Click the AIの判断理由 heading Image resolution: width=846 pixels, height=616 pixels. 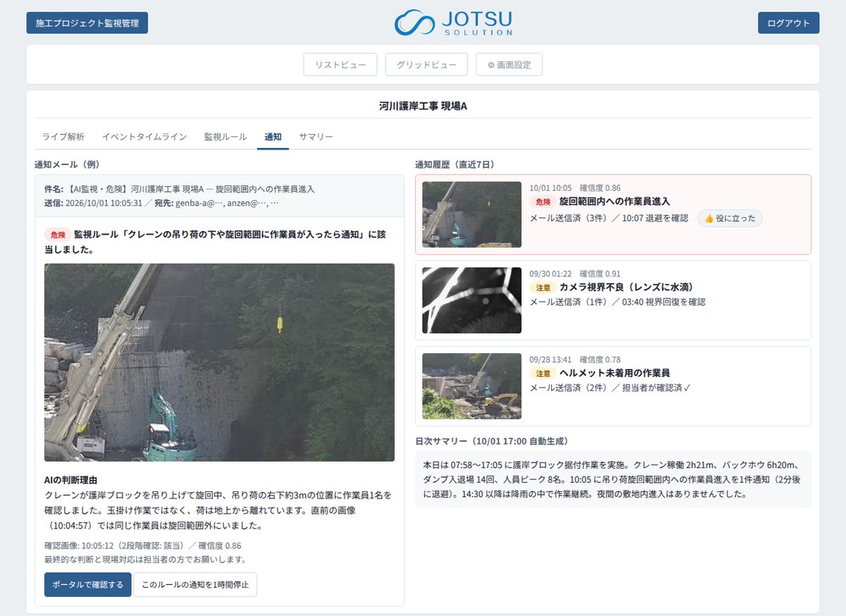pyautogui.click(x=70, y=480)
